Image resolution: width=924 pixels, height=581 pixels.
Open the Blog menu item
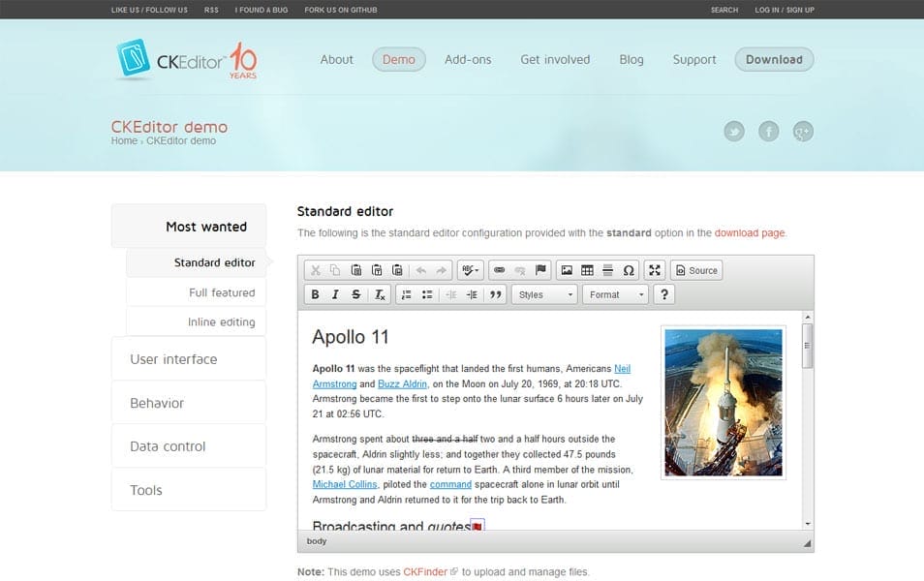tap(631, 59)
